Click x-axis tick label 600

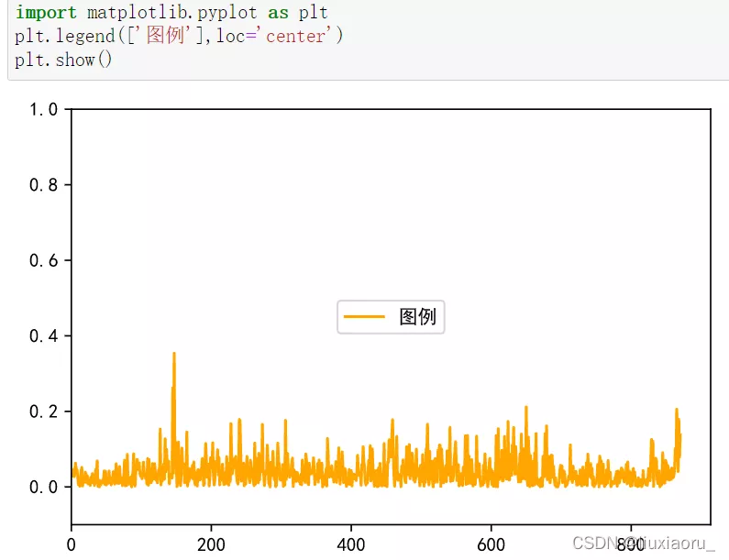491,544
